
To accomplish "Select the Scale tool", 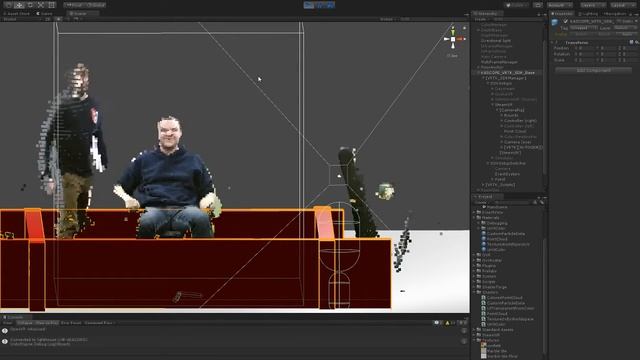I will tap(41, 5).
